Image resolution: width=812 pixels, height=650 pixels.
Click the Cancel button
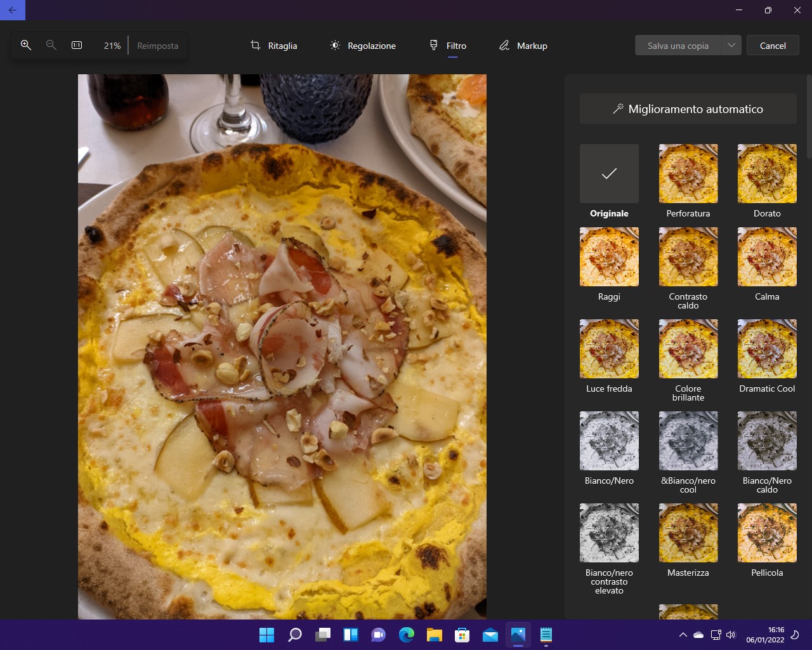tap(773, 46)
